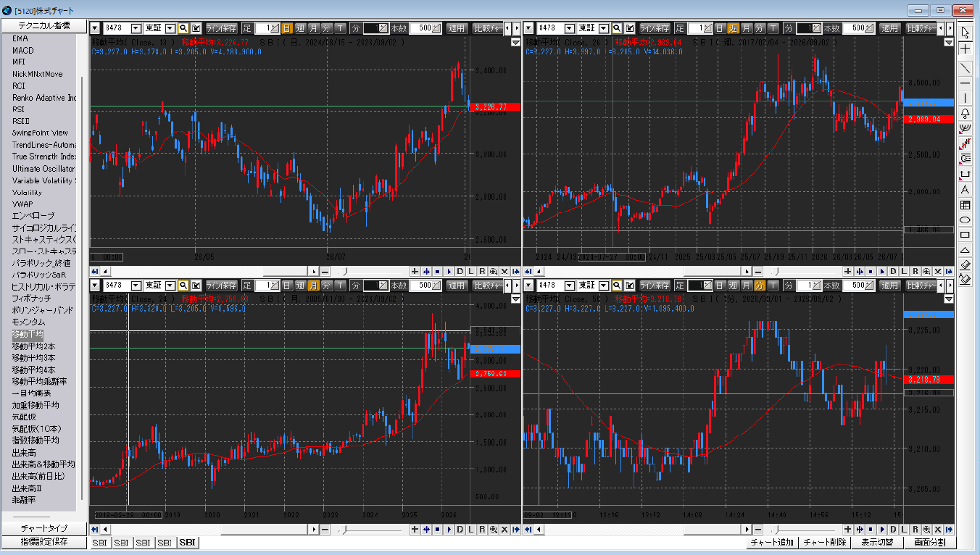Click 本数 500 field in top-right chart
The height and width of the screenshot is (555, 980).
pos(860,28)
